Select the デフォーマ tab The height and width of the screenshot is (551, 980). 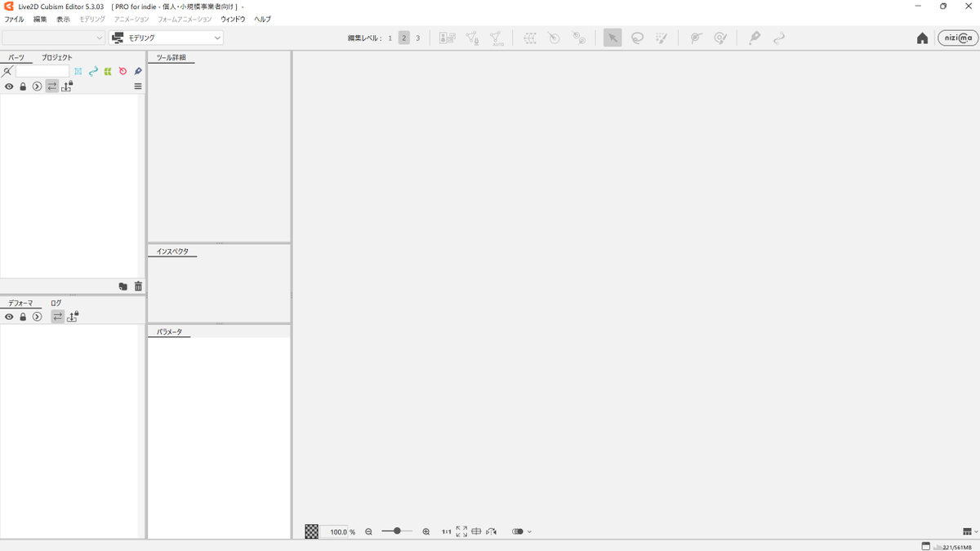[x=20, y=303]
